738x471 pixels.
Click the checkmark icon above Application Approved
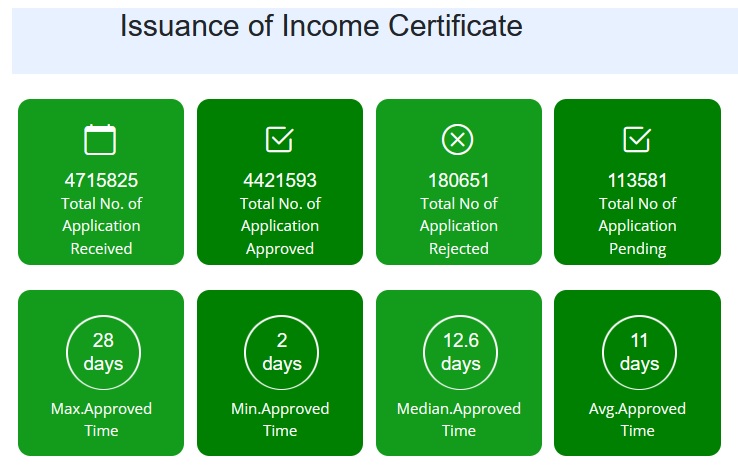280,140
